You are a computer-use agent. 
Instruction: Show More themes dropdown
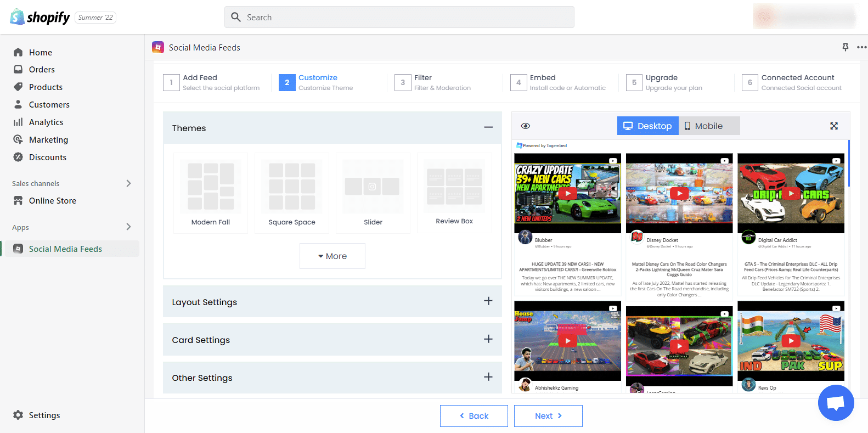332,256
